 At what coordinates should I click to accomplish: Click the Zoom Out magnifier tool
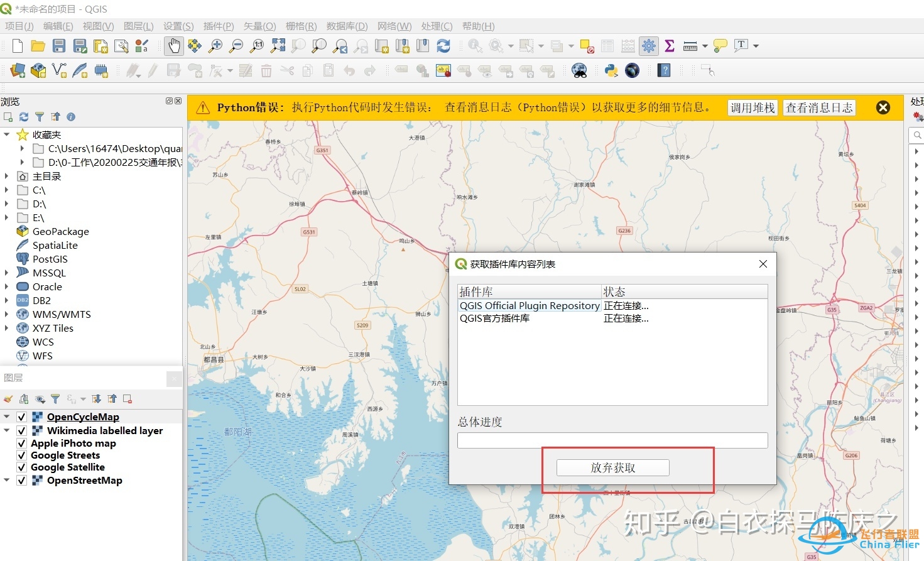(x=236, y=46)
